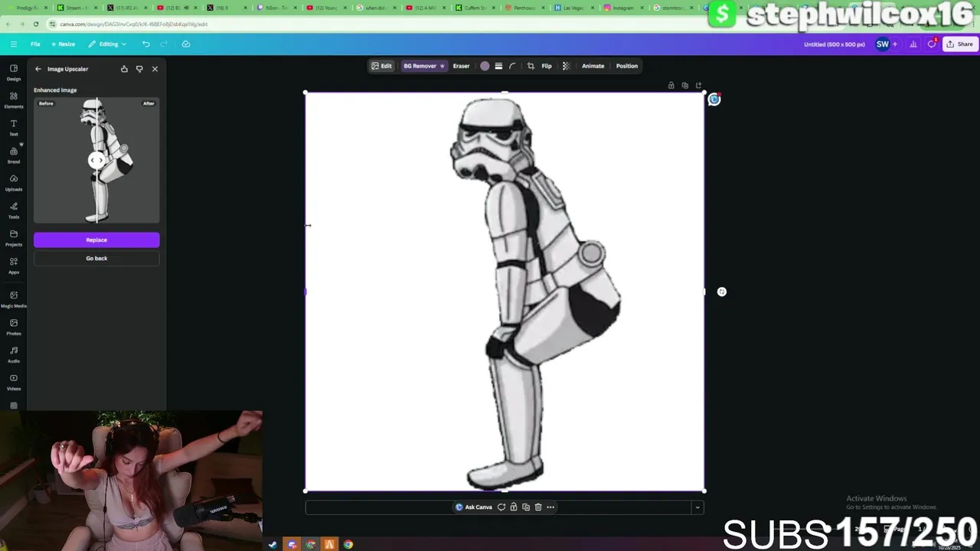Image resolution: width=980 pixels, height=551 pixels.
Task: Open the Projects sidebar tab
Action: point(14,238)
